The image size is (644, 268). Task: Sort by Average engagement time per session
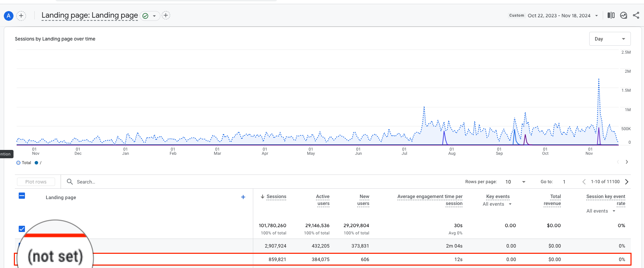tap(430, 200)
